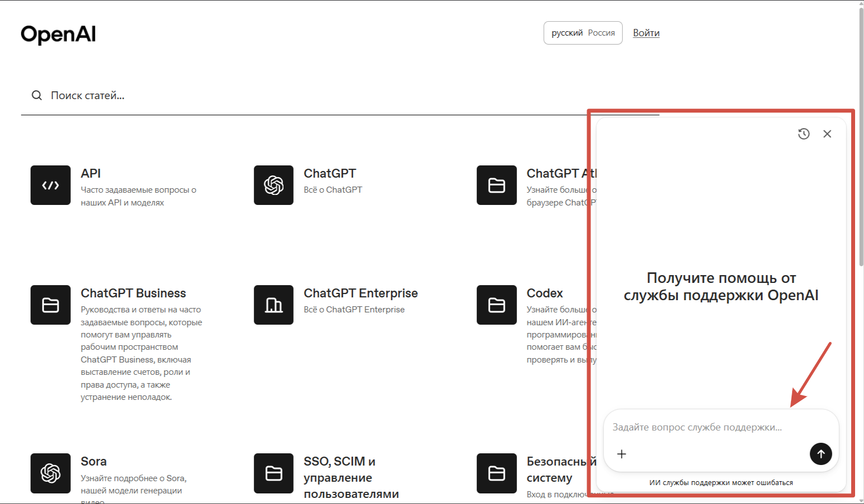The height and width of the screenshot is (504, 864).
Task: Click the ChatGPT Atlas folder icon
Action: (x=496, y=185)
